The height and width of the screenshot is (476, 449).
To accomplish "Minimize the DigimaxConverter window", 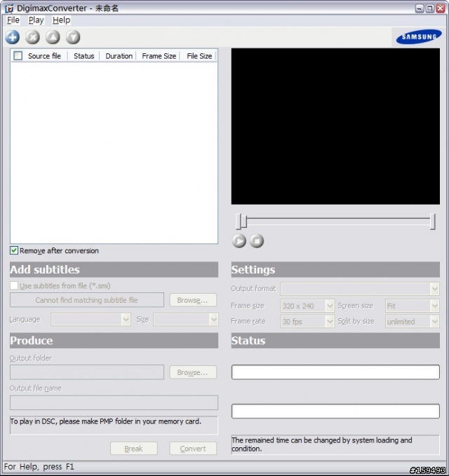I will point(420,8).
